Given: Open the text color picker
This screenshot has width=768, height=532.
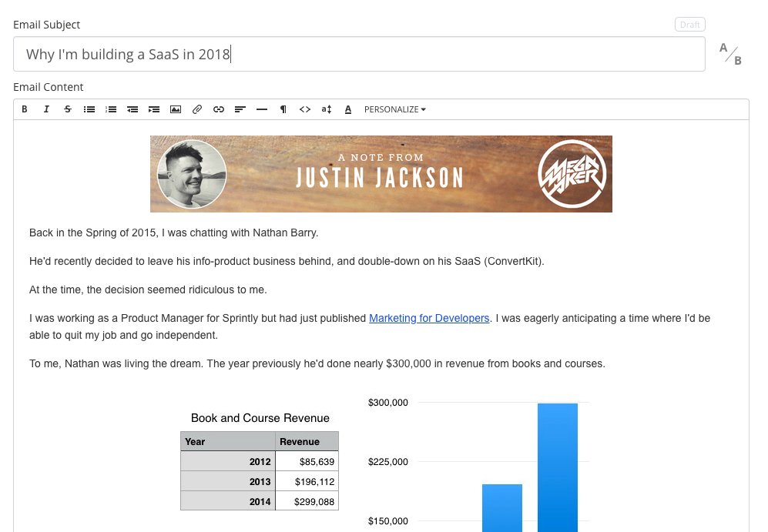Looking at the screenshot, I should click(x=348, y=109).
